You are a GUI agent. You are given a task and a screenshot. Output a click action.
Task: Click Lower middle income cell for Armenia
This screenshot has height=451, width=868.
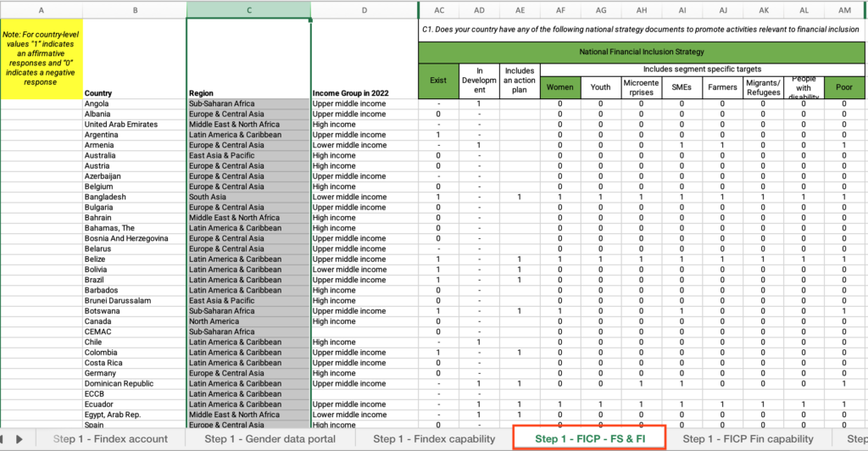364,145
